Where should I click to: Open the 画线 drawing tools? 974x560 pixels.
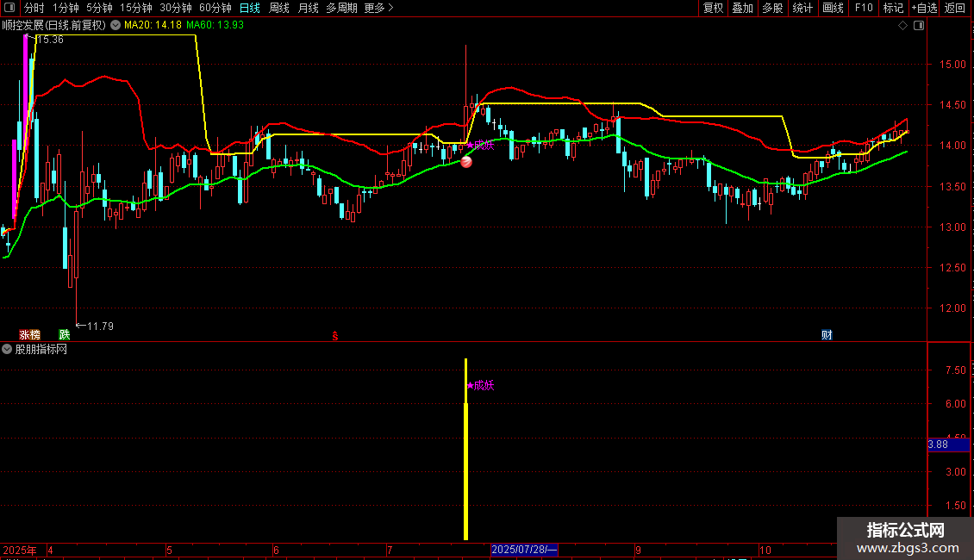click(x=833, y=8)
